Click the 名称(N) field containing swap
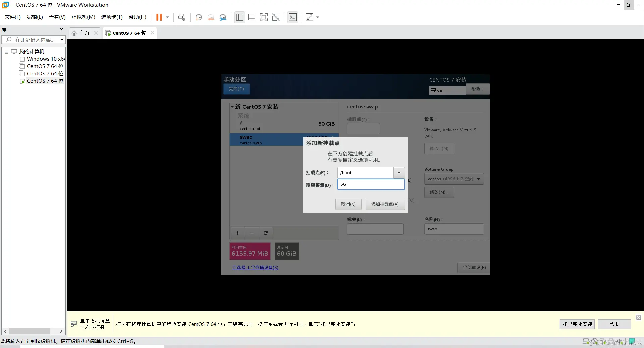644x348 pixels. pyautogui.click(x=454, y=229)
